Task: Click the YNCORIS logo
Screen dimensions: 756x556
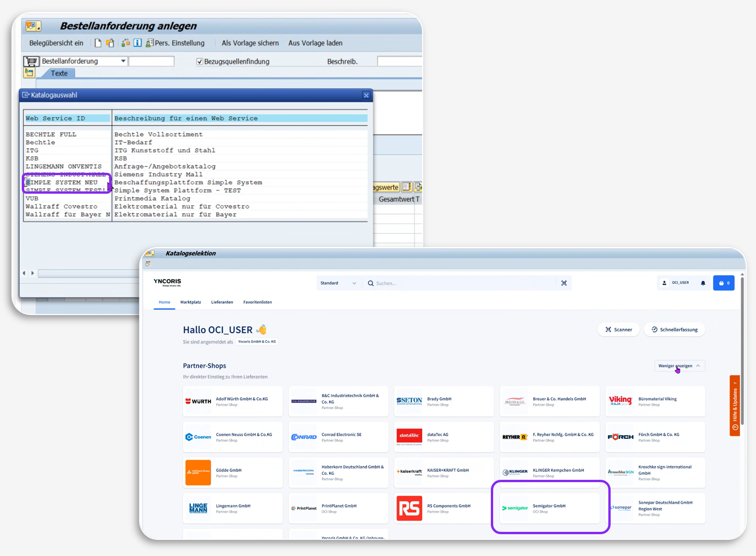Action: tap(167, 282)
